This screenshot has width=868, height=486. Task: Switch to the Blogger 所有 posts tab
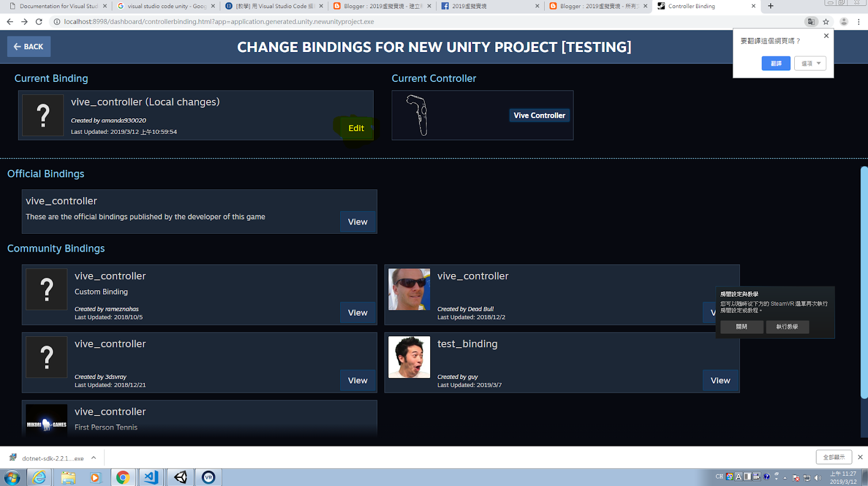click(x=598, y=6)
